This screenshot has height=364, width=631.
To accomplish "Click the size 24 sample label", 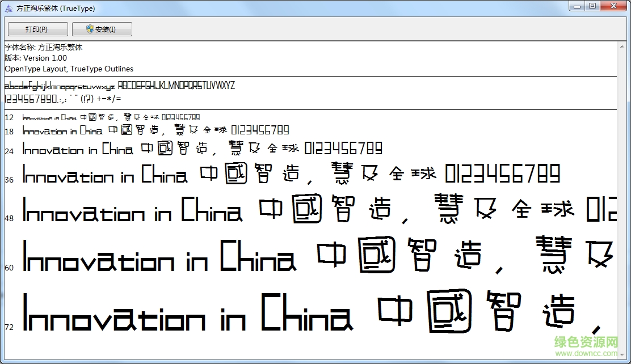I will point(9,151).
